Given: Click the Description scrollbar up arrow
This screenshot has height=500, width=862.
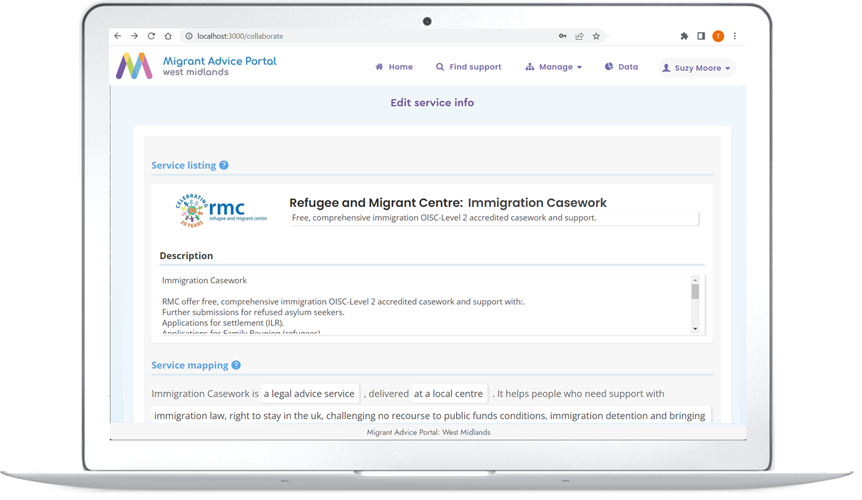Looking at the screenshot, I should point(695,280).
